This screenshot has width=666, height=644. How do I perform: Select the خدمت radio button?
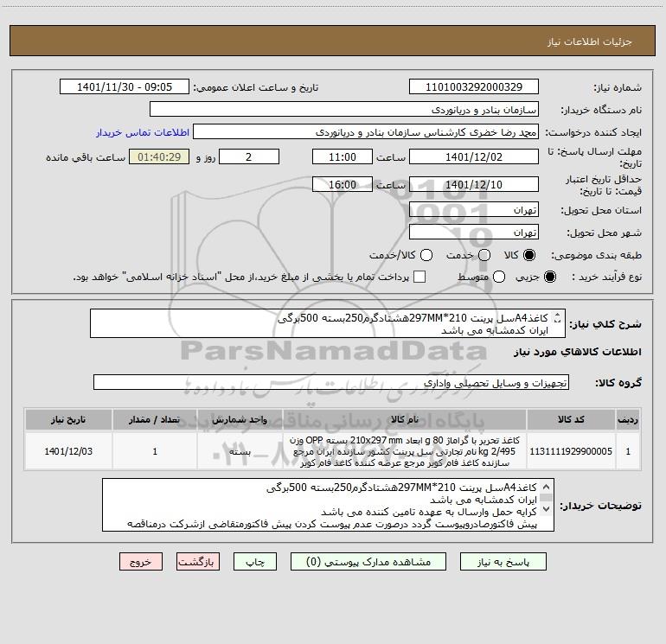point(484,255)
